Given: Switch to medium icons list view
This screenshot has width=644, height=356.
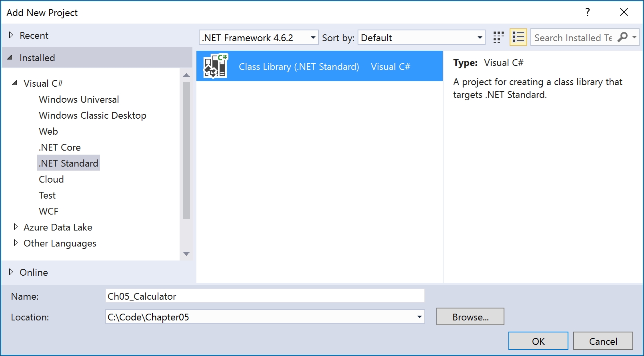Looking at the screenshot, I should coord(518,38).
